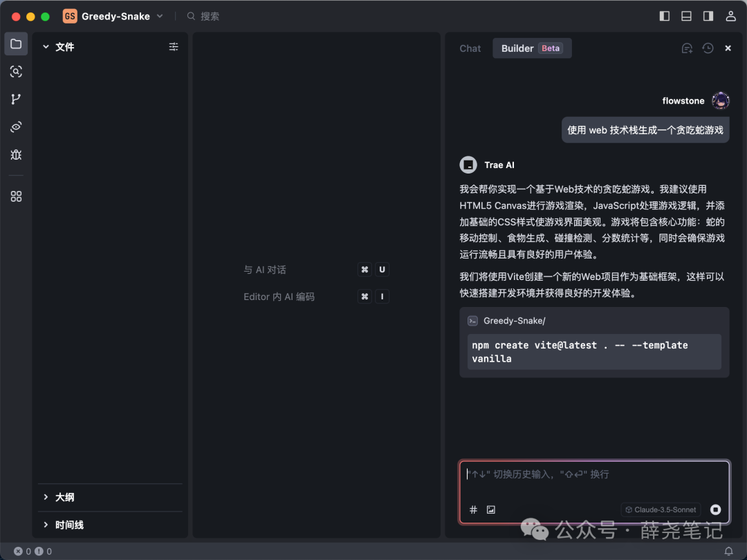Open the Run and Debug bug icon
This screenshot has width=747, height=560.
(16, 154)
